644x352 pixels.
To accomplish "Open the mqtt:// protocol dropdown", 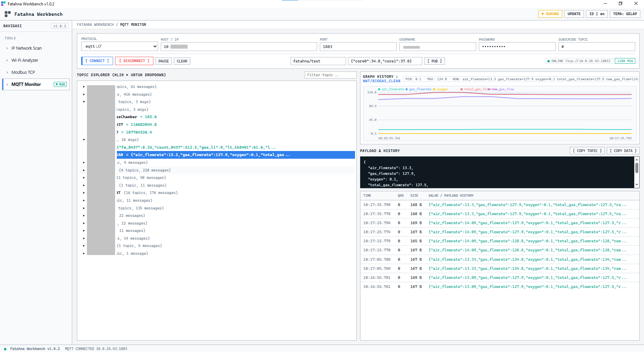I will pos(119,46).
